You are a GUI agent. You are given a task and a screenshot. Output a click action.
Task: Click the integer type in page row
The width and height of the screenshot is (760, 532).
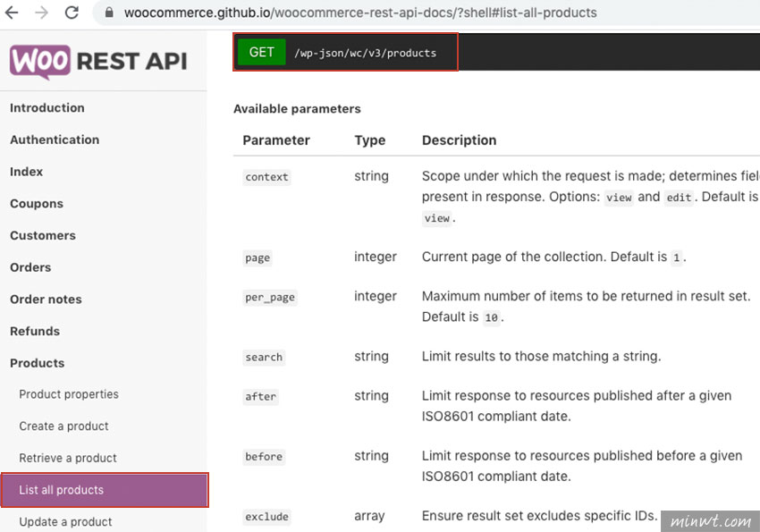376,257
